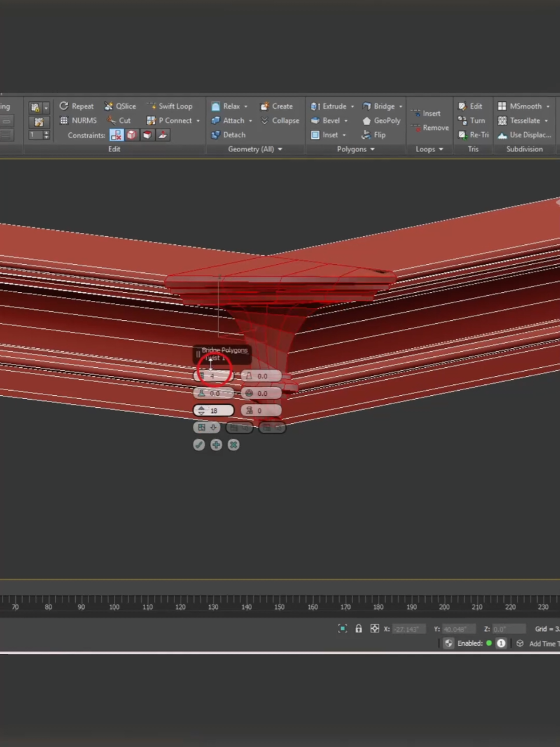Open the Bridge dropdown arrow
Image resolution: width=560 pixels, height=747 pixels.
(401, 107)
